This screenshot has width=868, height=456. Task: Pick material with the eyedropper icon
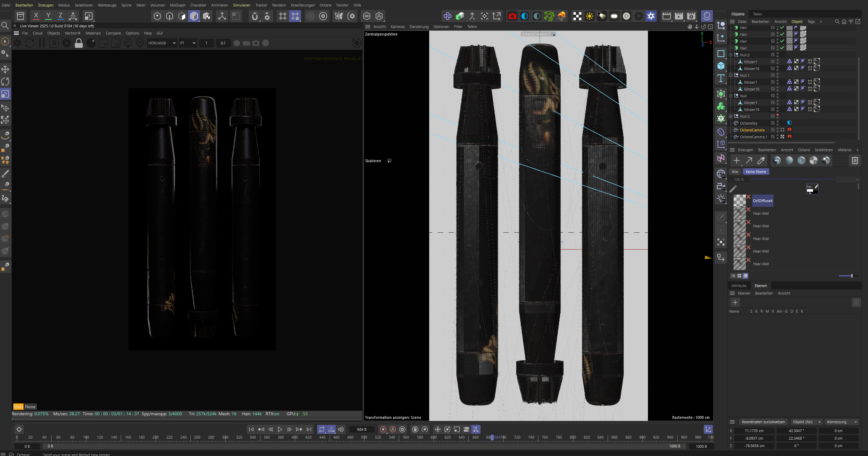(761, 160)
